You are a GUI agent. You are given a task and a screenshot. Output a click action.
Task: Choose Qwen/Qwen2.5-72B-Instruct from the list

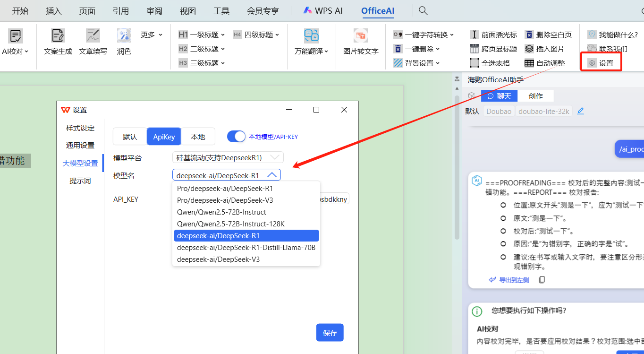click(221, 212)
